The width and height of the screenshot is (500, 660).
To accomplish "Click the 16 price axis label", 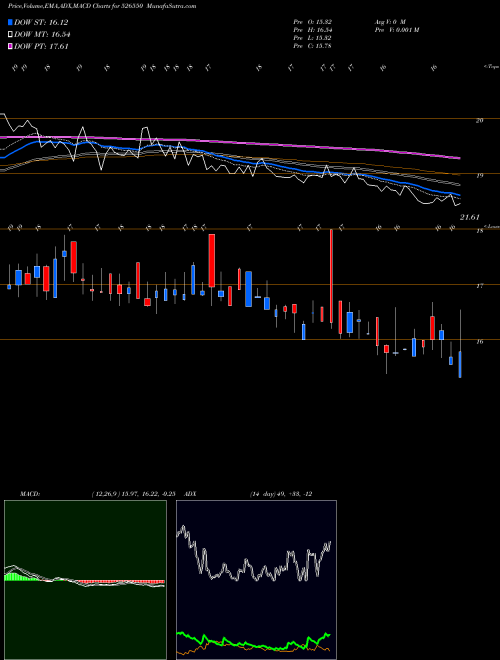I will pos(479,342).
